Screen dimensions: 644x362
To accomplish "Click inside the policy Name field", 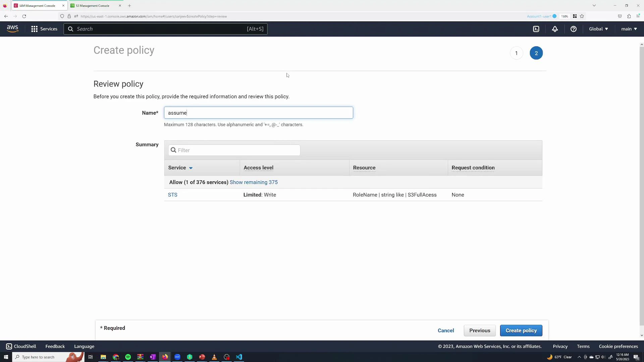I will [x=258, y=113].
